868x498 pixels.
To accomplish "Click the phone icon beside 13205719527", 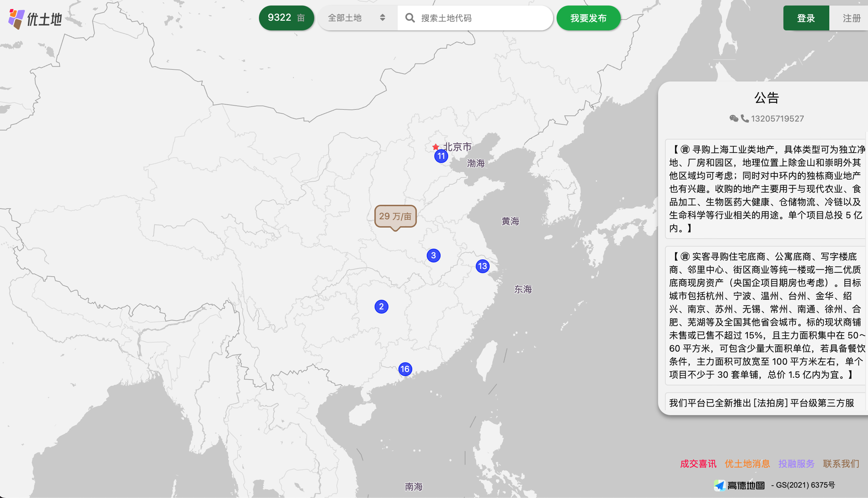I will tap(745, 119).
